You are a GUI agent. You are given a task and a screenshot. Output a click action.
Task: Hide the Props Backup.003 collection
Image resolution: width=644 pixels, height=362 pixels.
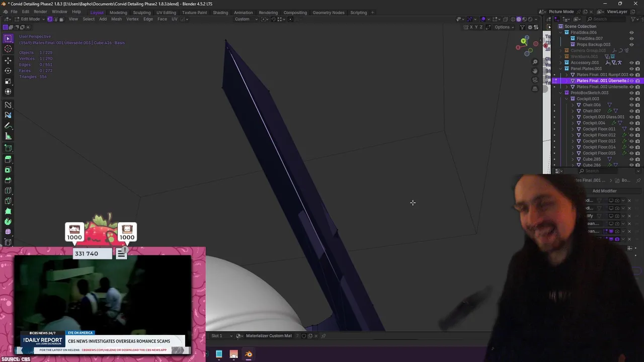pos(631,44)
